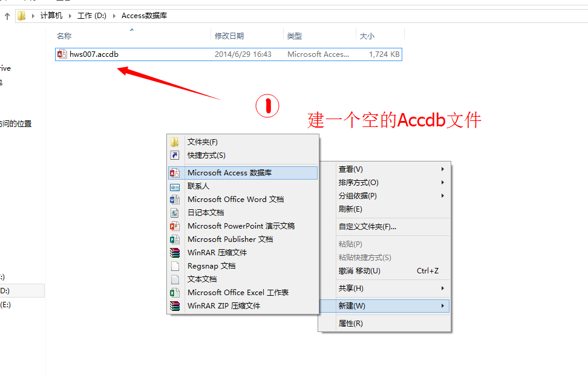Open the dropdown arrow before Access数据库 in the address bar
588x378 pixels.
tap(114, 16)
